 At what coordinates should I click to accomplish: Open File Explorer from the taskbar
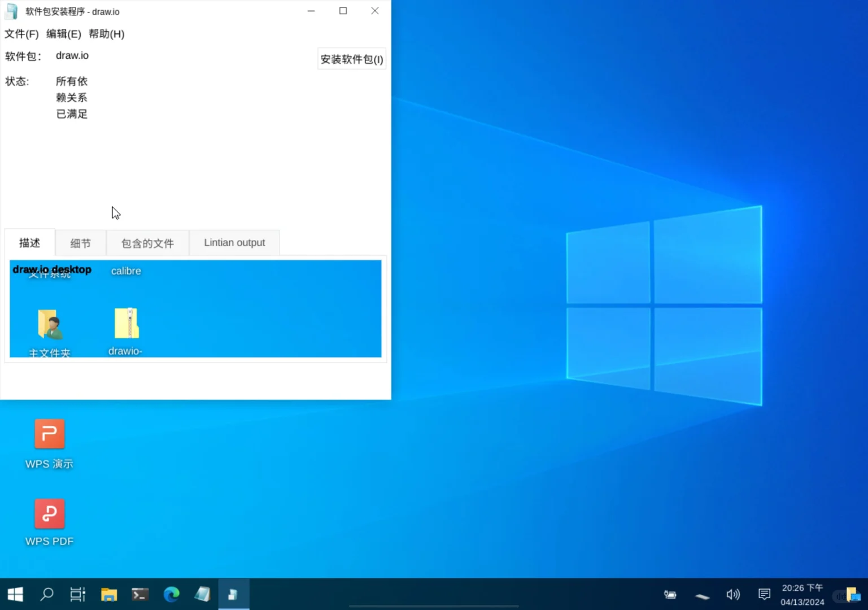point(109,594)
